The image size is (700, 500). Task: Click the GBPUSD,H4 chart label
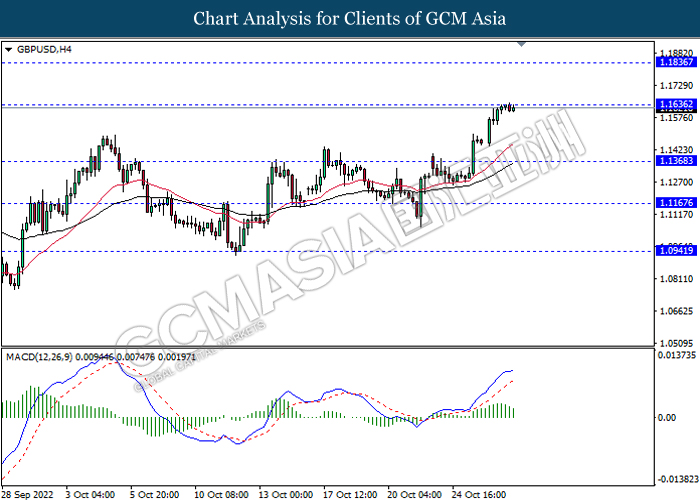pos(44,50)
